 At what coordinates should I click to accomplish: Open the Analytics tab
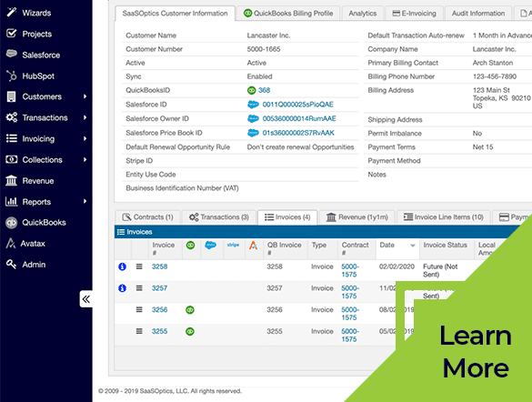[x=362, y=14]
